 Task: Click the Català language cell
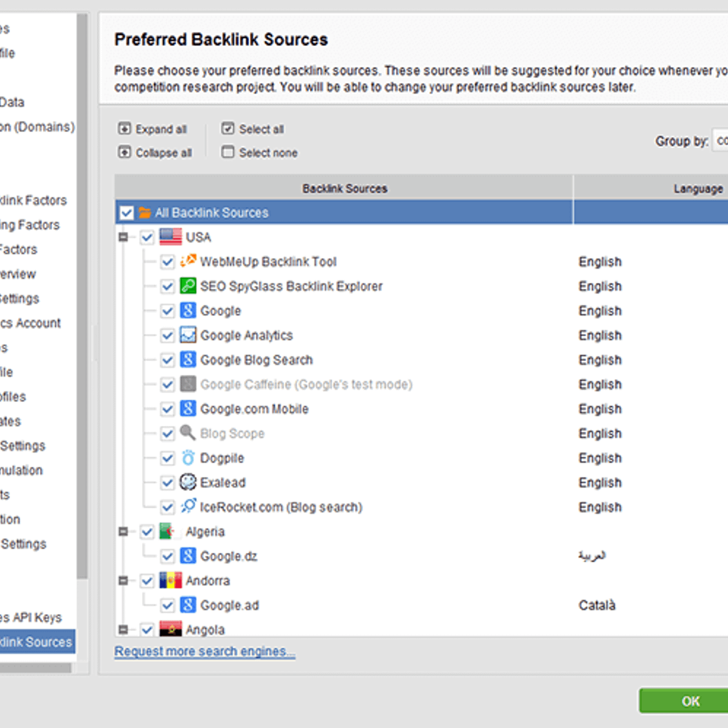597,605
